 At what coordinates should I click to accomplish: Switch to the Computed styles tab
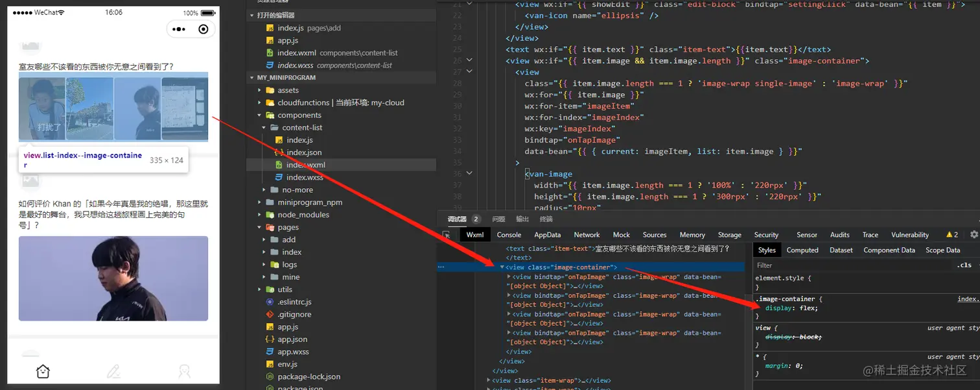click(802, 250)
